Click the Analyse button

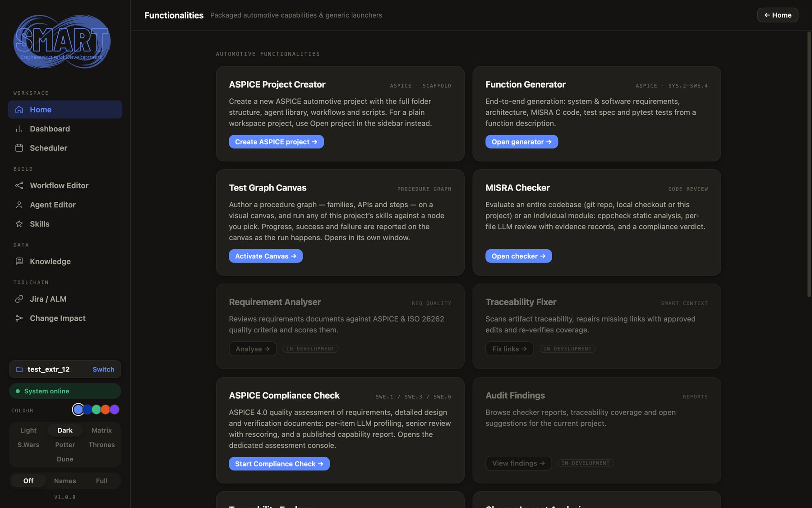pos(253,349)
